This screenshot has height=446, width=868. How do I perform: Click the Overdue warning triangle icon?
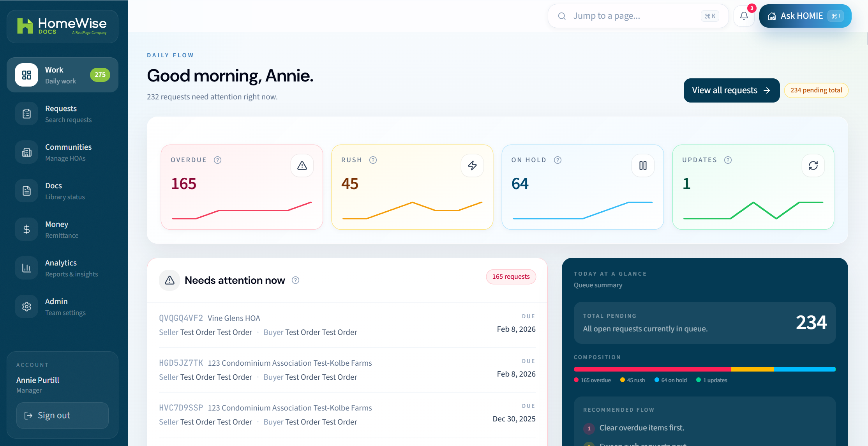pos(302,166)
